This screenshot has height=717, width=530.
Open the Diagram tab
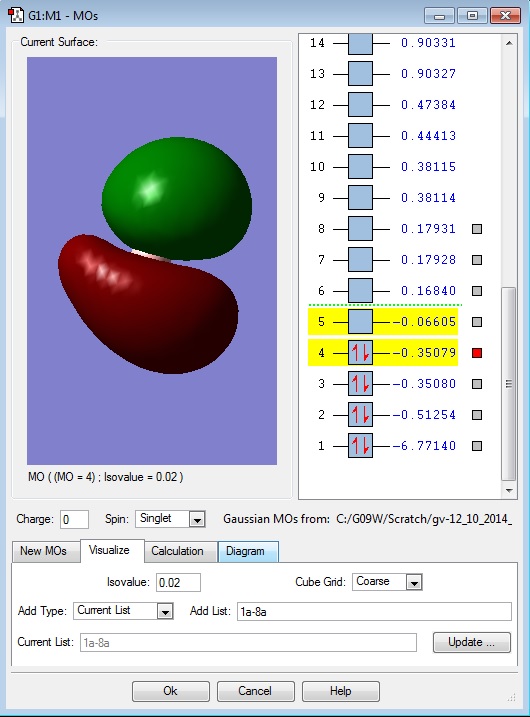pos(245,551)
